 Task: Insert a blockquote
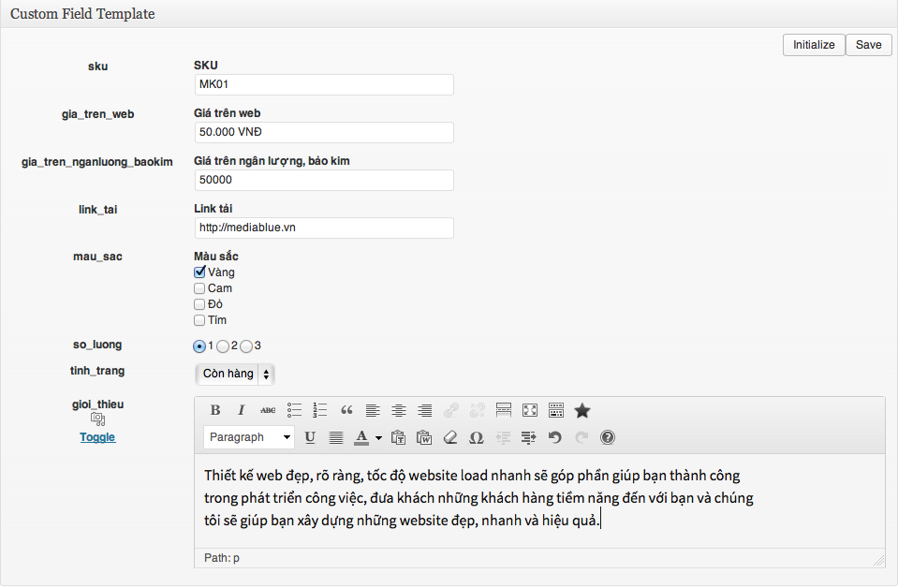[346, 411]
